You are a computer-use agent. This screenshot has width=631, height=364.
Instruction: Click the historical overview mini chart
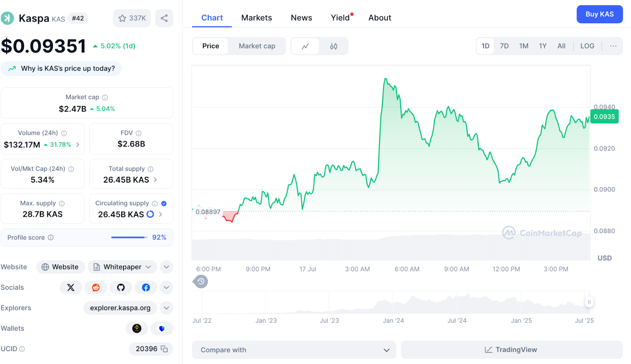pos(390,302)
